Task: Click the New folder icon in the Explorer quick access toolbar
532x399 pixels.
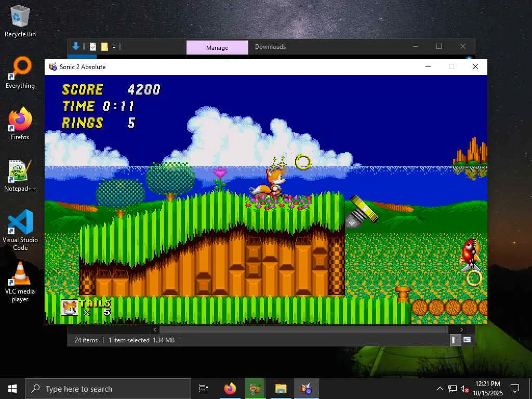Action: 104,47
